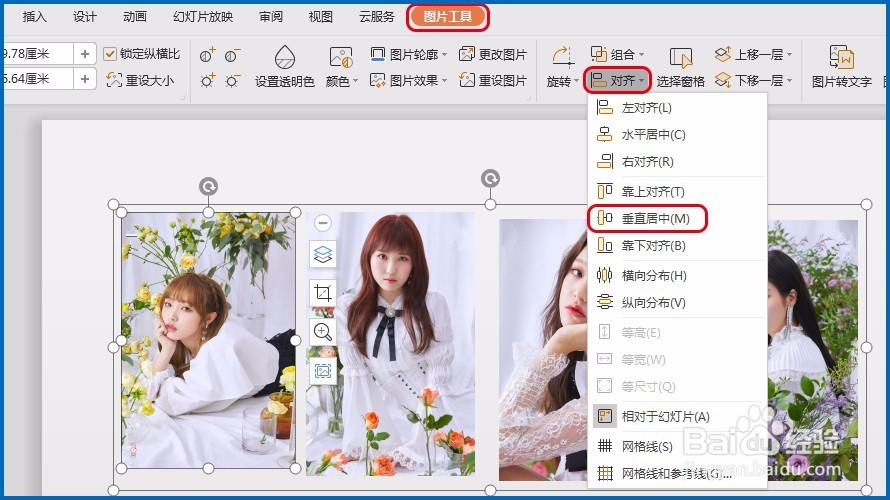Image resolution: width=890 pixels, height=500 pixels.
Task: Choose 靠上对齐(T) from menu
Action: 678,191
